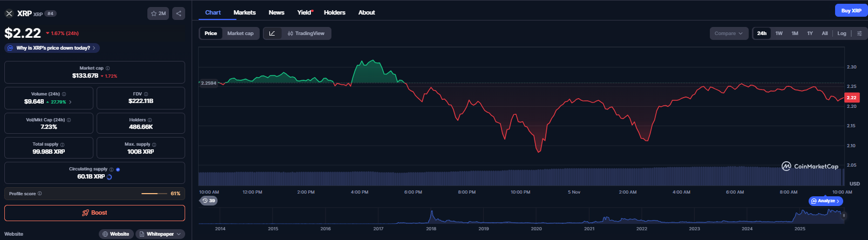Click the Holders info icon

coord(150,120)
